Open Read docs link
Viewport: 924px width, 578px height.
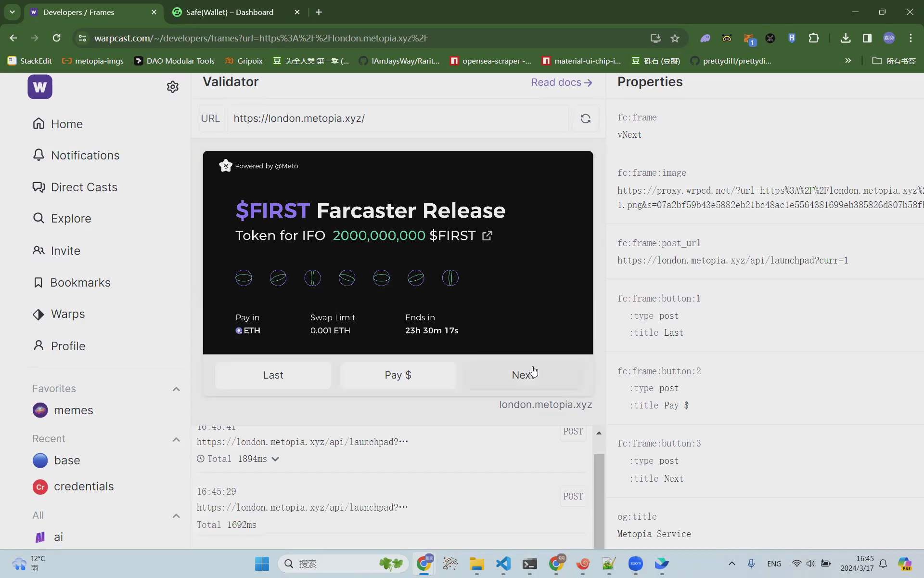pyautogui.click(x=561, y=82)
